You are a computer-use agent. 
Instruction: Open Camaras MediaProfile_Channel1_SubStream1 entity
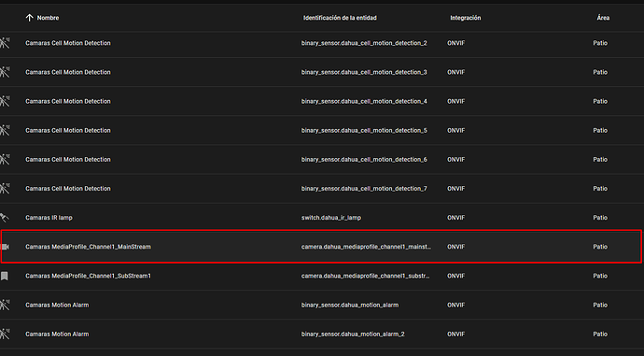click(x=89, y=276)
